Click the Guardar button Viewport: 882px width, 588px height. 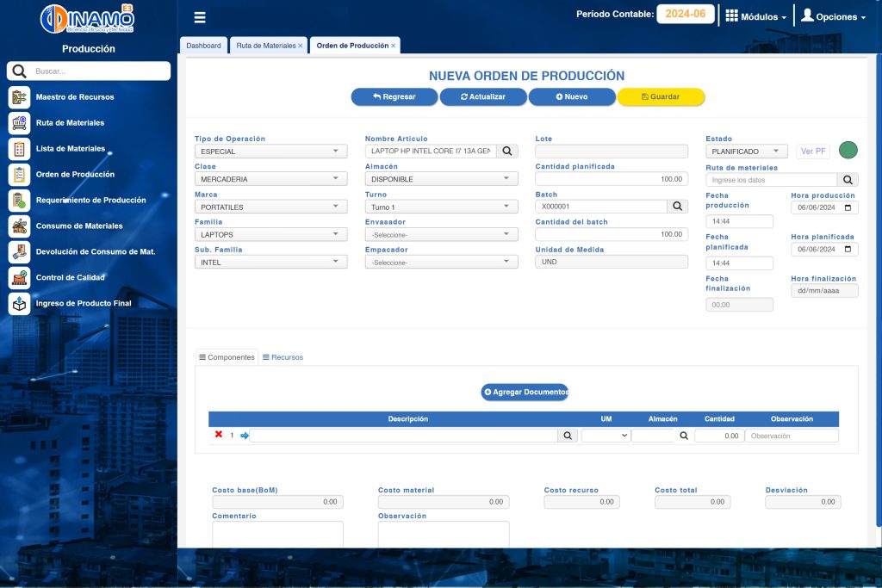[x=661, y=97]
